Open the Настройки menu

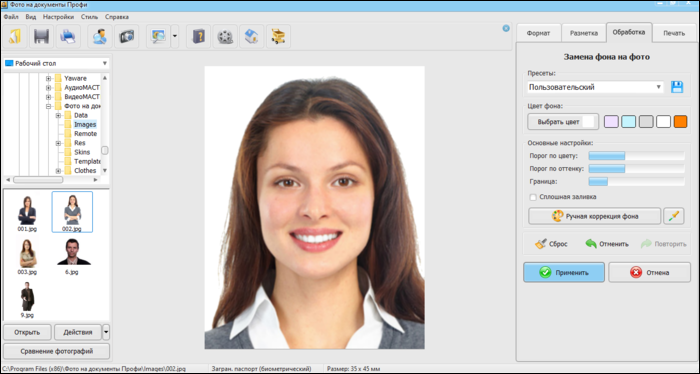pos(58,17)
